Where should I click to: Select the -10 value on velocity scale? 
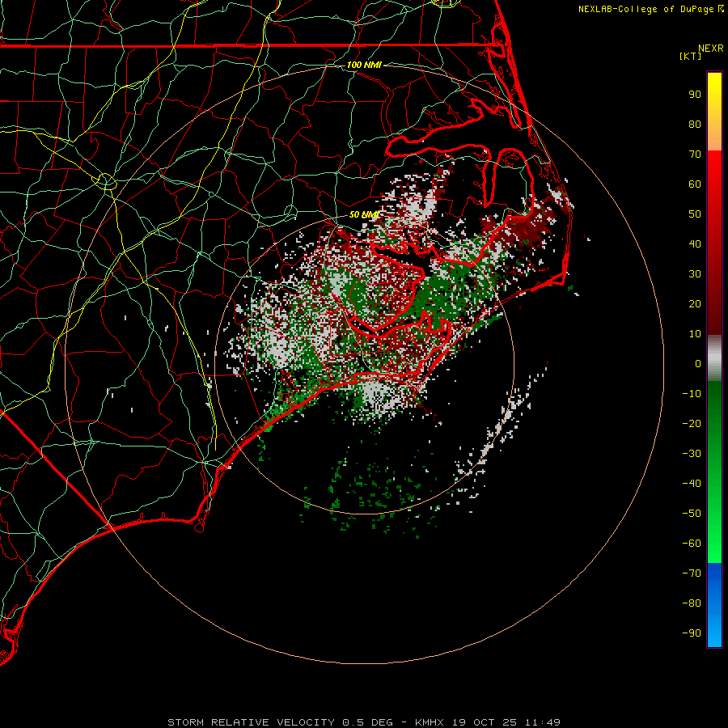[x=692, y=394]
